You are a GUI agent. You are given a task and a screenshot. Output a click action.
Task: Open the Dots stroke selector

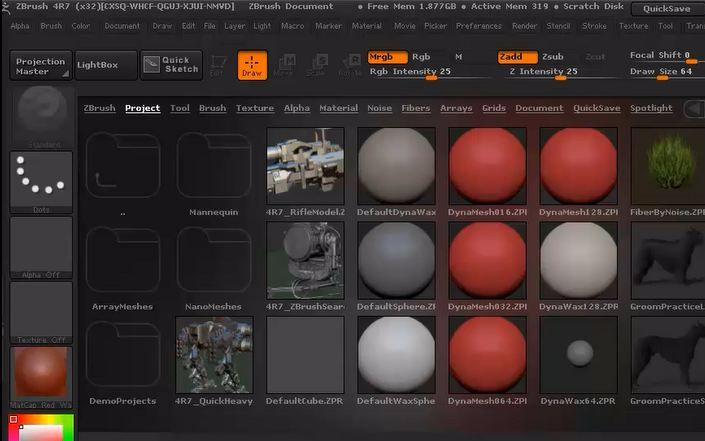pos(41,182)
